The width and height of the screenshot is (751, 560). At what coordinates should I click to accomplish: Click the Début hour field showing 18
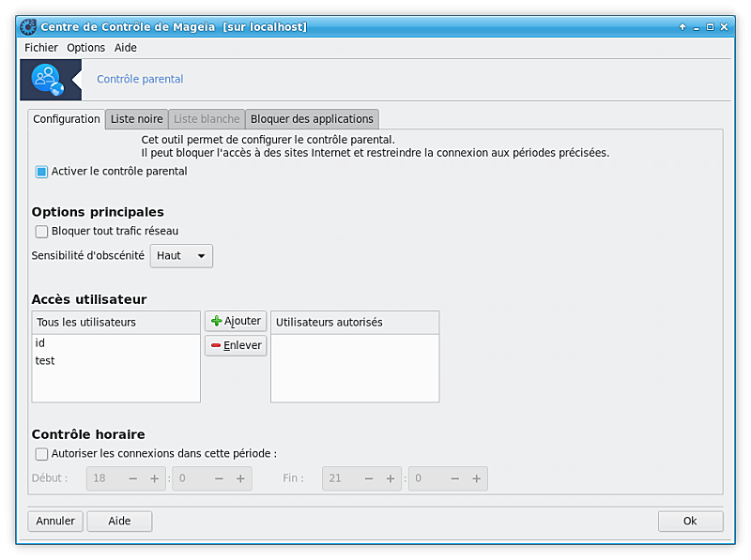point(105,478)
